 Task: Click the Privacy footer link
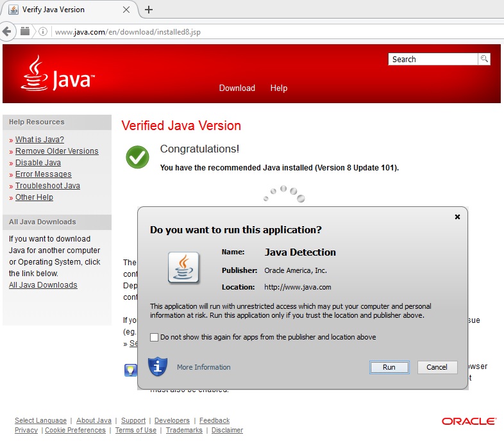tap(26, 430)
